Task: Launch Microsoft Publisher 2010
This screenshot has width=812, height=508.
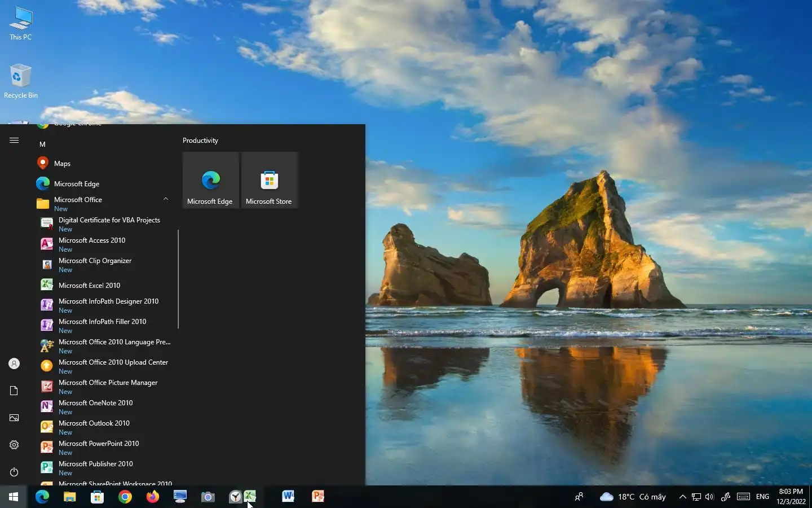Action: [103, 468]
